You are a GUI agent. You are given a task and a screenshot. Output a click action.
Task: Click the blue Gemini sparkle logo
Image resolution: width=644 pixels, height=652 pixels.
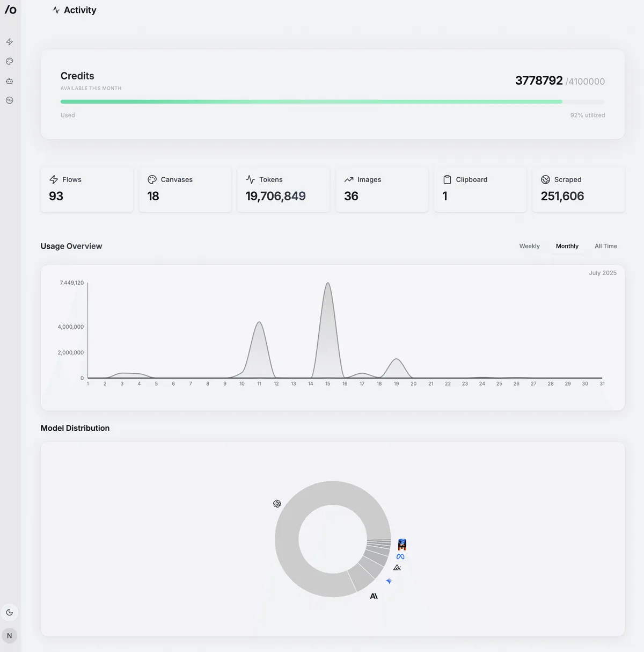389,581
